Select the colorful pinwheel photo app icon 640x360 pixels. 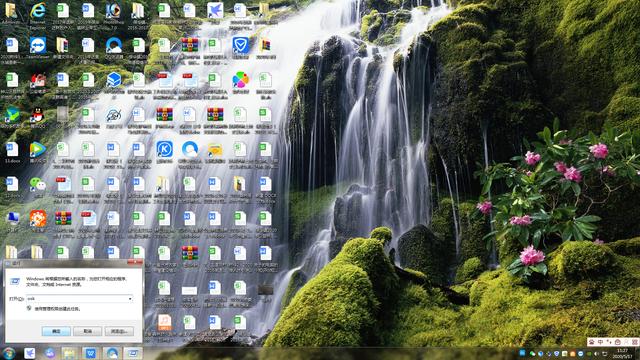pos(240,80)
